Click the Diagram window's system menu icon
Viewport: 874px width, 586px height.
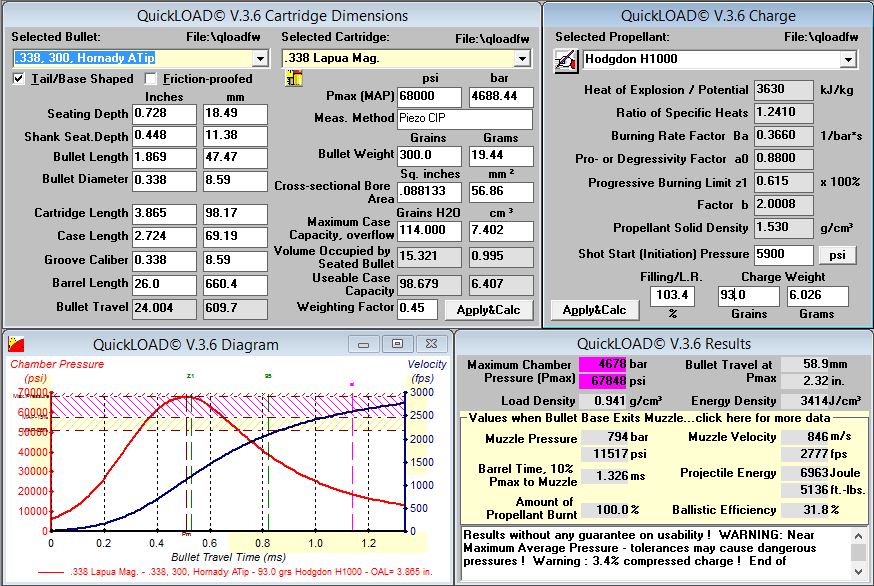[15, 344]
